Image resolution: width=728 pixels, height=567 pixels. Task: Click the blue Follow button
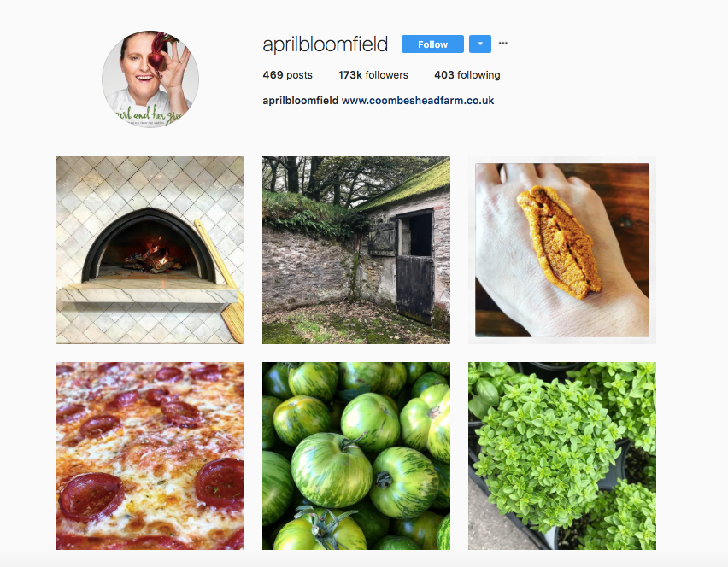(432, 44)
